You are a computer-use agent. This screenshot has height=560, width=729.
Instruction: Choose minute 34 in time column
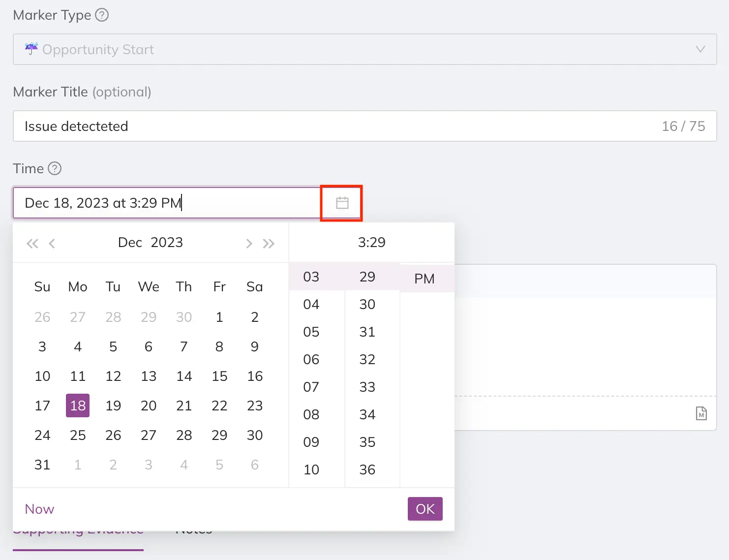click(372, 414)
